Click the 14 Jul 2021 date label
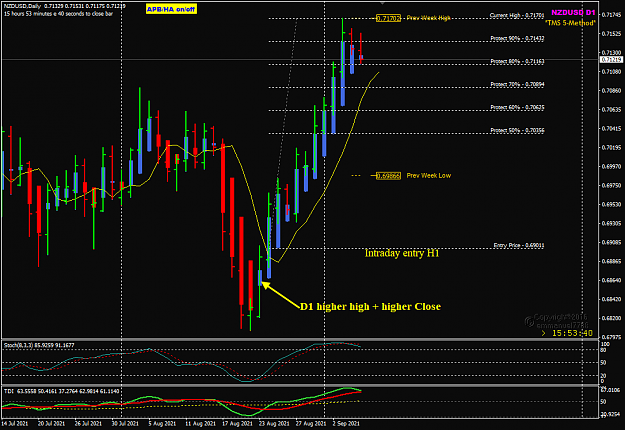625x430 pixels. point(14,424)
